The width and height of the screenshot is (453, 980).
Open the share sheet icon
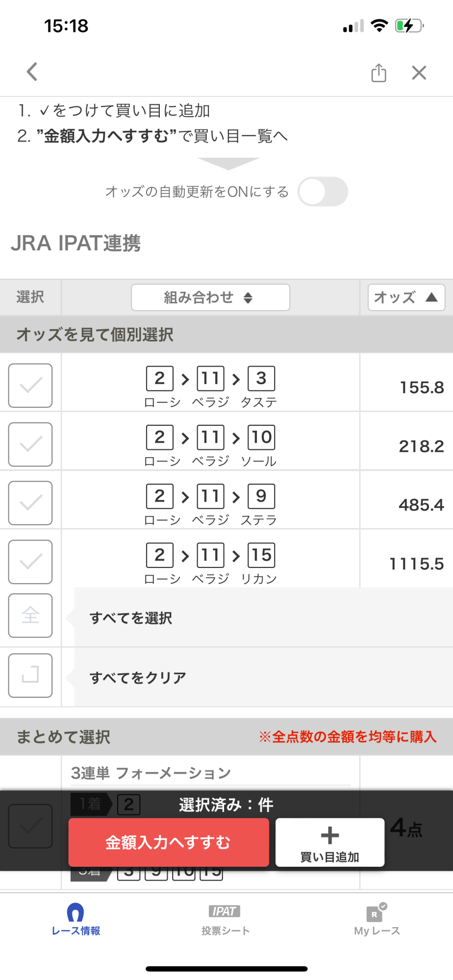[x=378, y=73]
